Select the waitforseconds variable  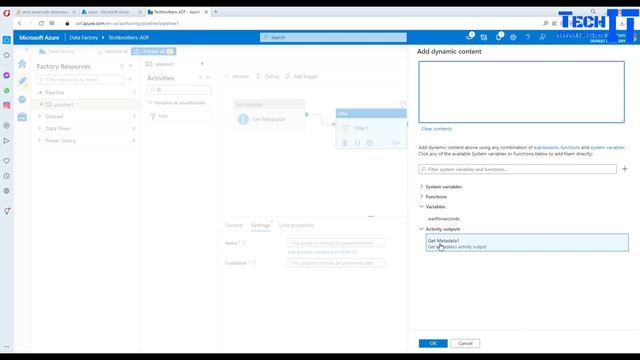pyautogui.click(x=444, y=219)
